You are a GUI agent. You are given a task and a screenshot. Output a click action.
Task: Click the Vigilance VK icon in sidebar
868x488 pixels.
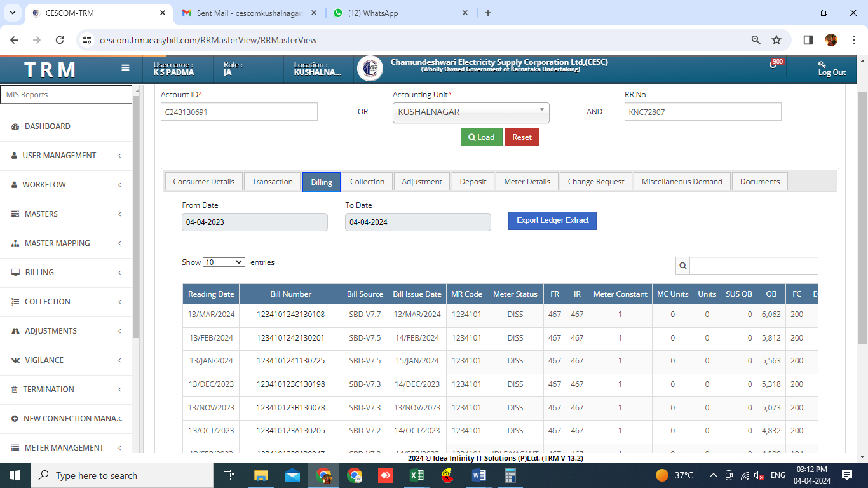click(x=15, y=360)
